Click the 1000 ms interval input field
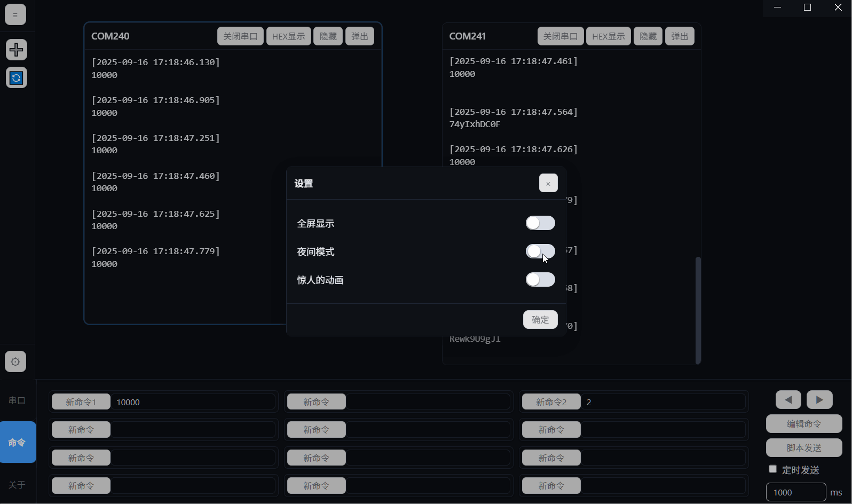Viewport: 852px width, 504px height. [x=795, y=492]
